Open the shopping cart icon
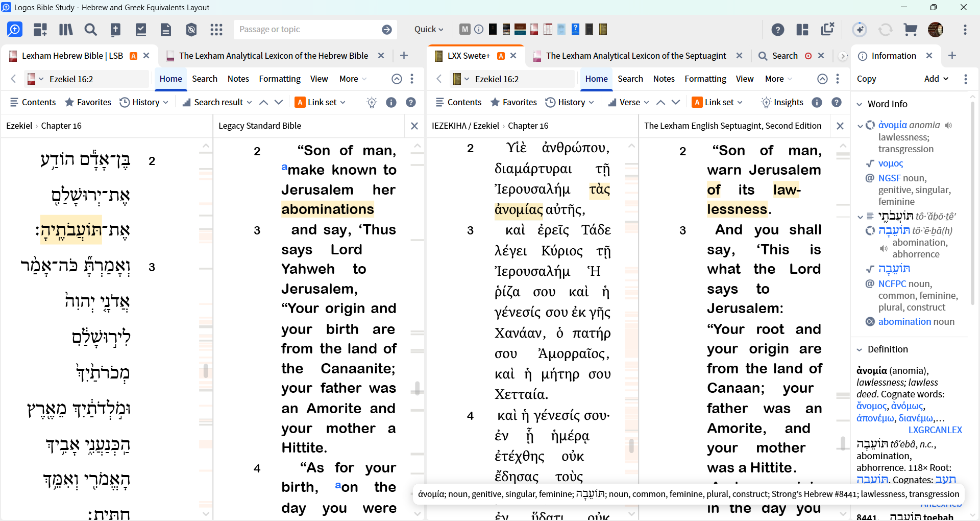The height and width of the screenshot is (521, 980). point(911,30)
